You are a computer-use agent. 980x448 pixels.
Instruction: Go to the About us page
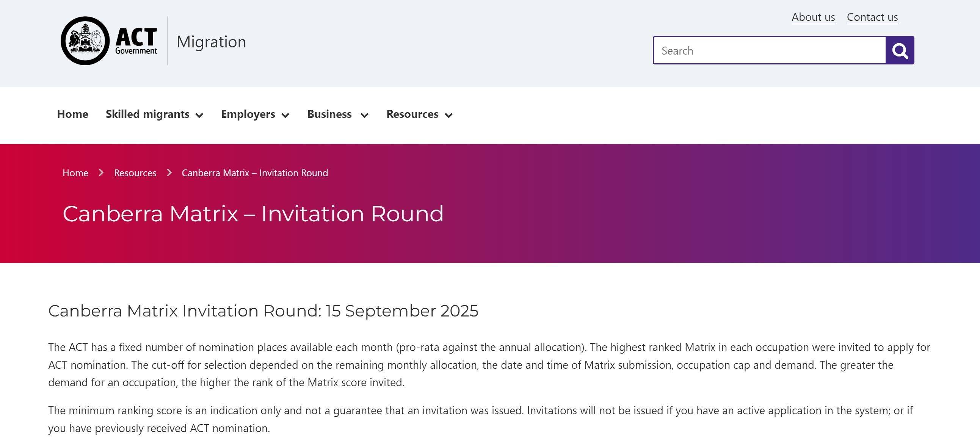pyautogui.click(x=813, y=17)
